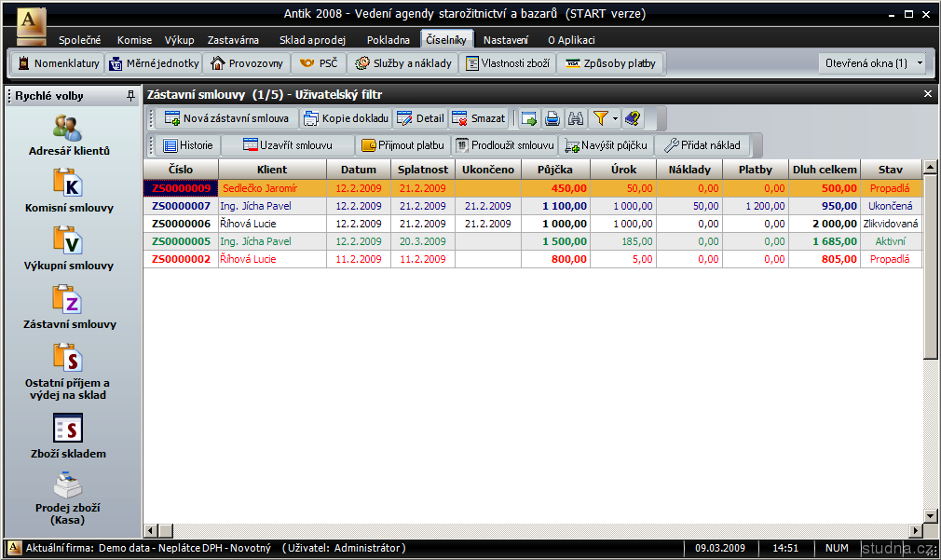Viewport: 941px width, 560px height.
Task: Click the print icon in the toolbar
Action: click(552, 118)
